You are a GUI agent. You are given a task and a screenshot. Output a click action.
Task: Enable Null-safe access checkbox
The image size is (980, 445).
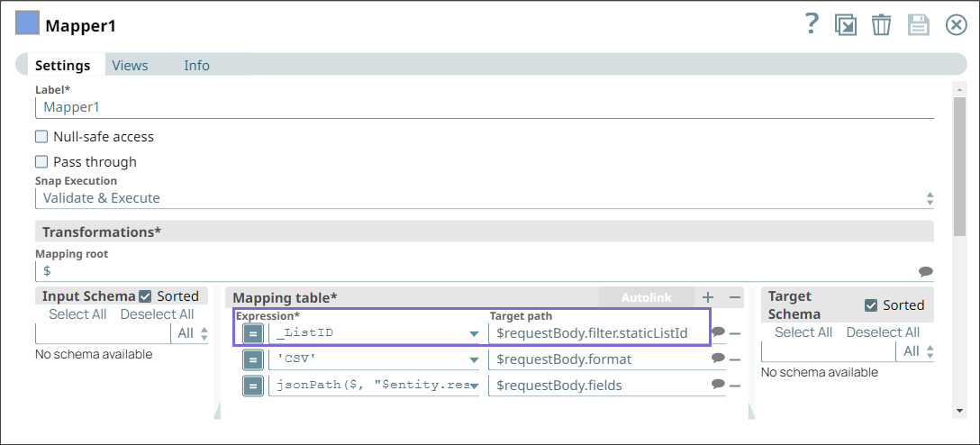(41, 136)
